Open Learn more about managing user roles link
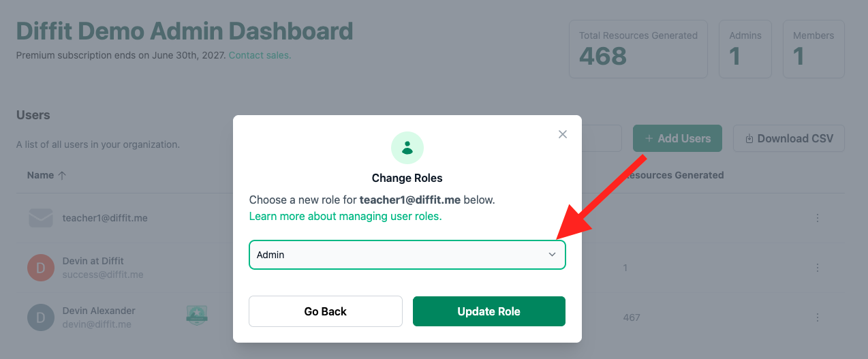Image resolution: width=868 pixels, height=359 pixels. [x=345, y=216]
